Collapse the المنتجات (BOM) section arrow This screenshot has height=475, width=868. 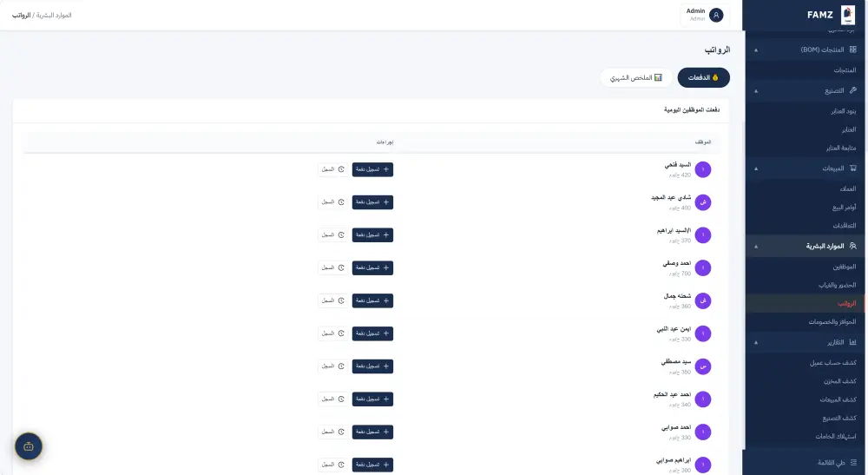point(756,49)
